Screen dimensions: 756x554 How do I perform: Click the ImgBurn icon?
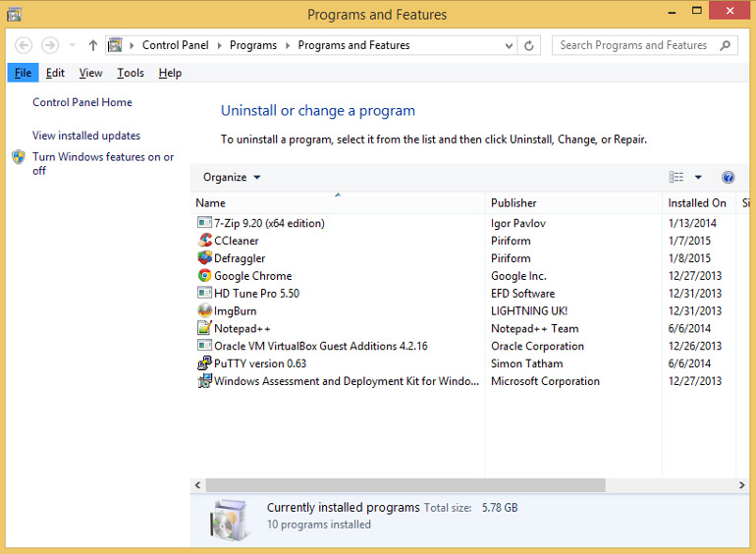204,310
